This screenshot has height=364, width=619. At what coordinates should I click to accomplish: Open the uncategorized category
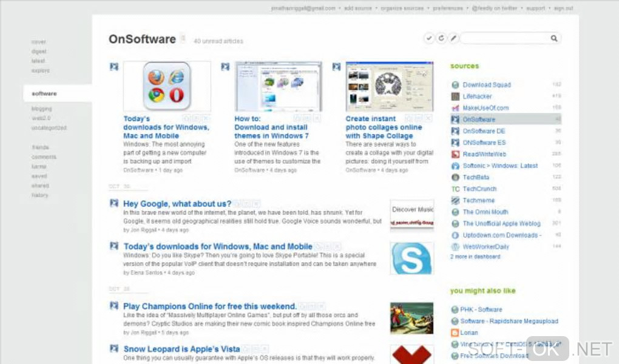pos(49,128)
